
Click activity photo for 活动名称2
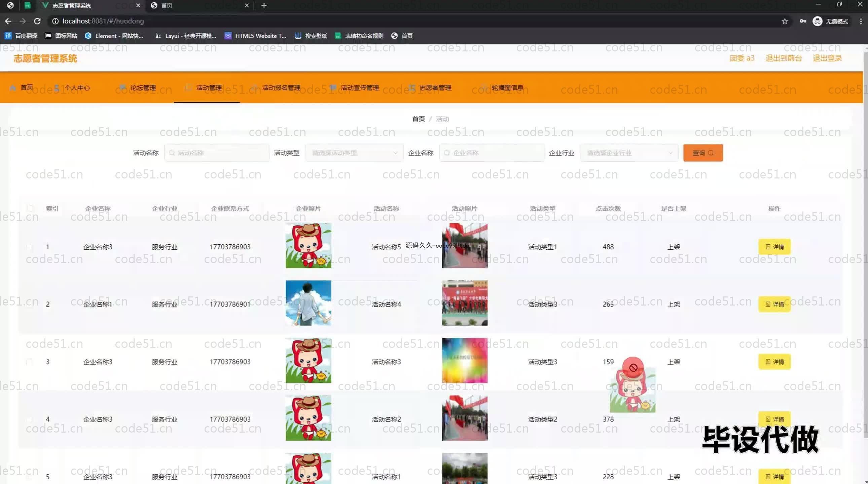pyautogui.click(x=465, y=418)
